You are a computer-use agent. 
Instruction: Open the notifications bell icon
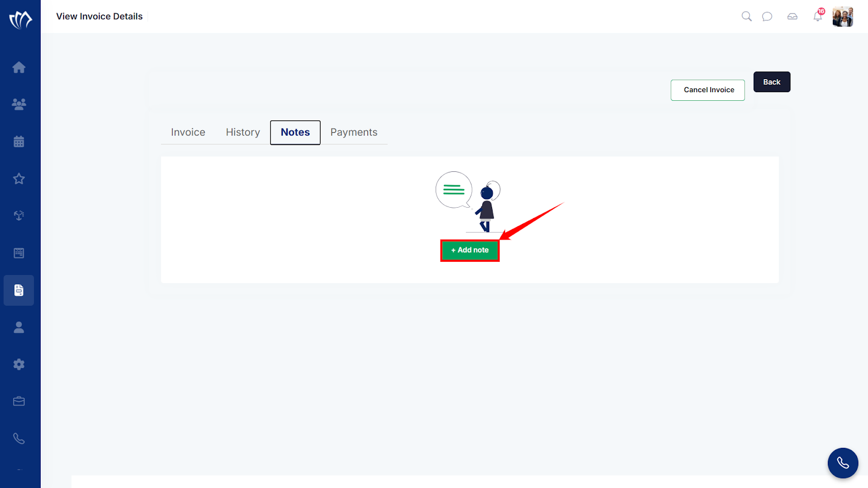pos(818,16)
